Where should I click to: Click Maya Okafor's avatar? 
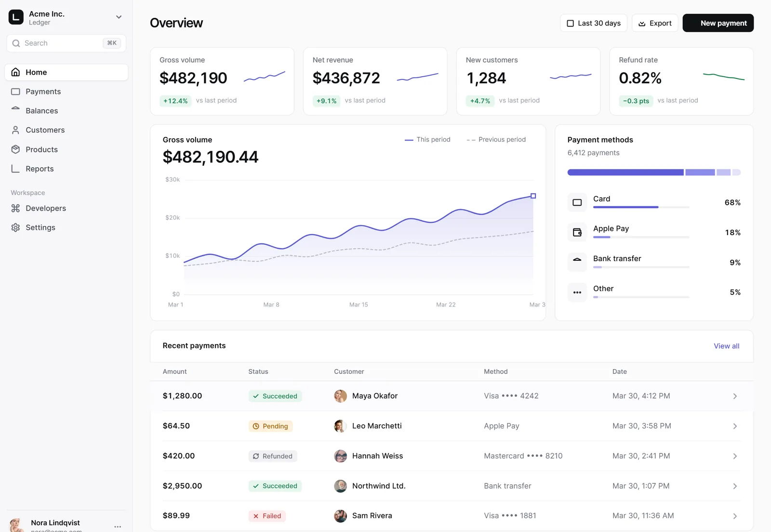(340, 396)
